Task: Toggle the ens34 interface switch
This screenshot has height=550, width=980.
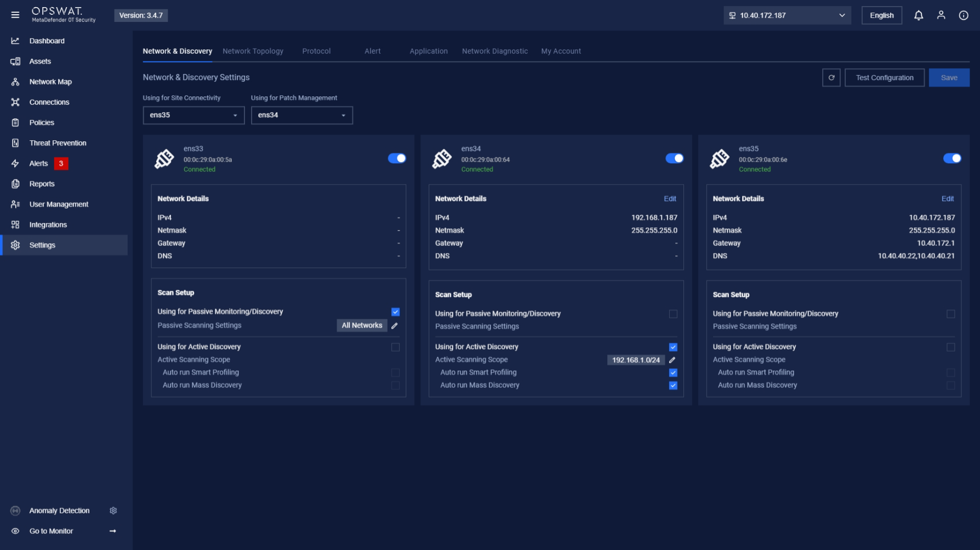Action: coord(675,158)
